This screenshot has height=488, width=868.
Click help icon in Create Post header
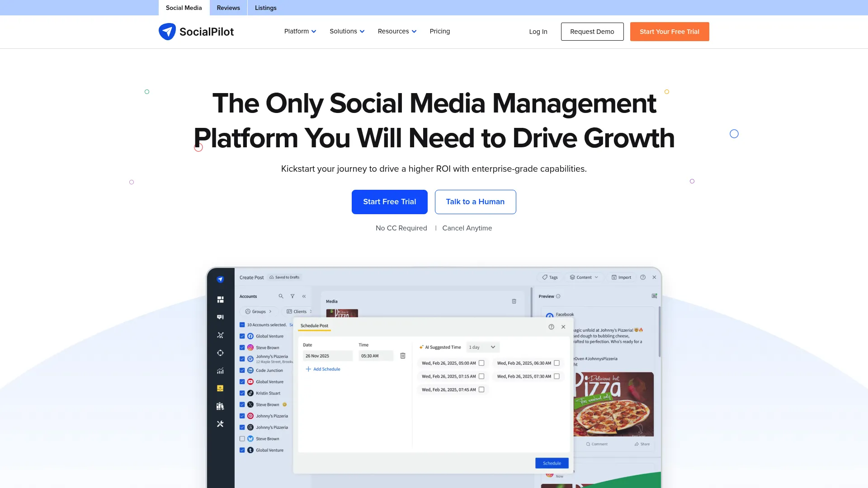tap(643, 277)
